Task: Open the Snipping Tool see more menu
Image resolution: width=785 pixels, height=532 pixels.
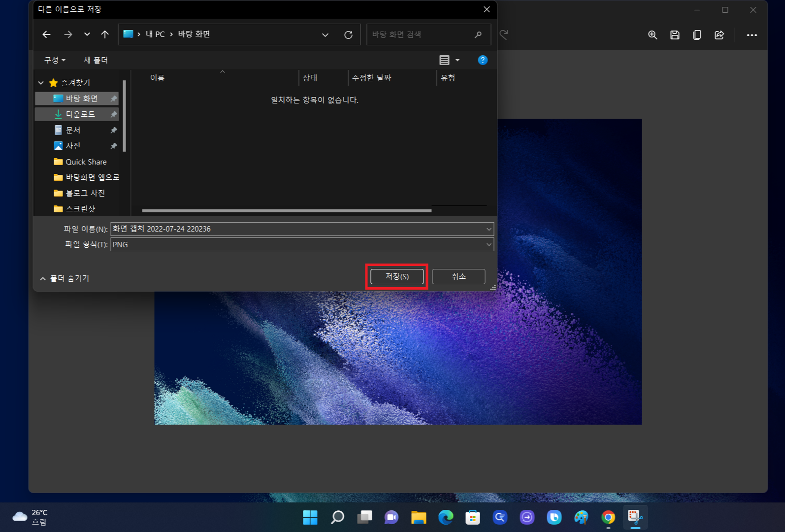Action: tap(752, 35)
